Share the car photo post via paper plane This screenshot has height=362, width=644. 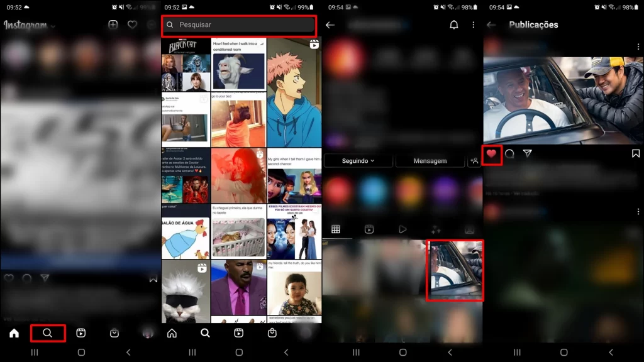pos(528,153)
